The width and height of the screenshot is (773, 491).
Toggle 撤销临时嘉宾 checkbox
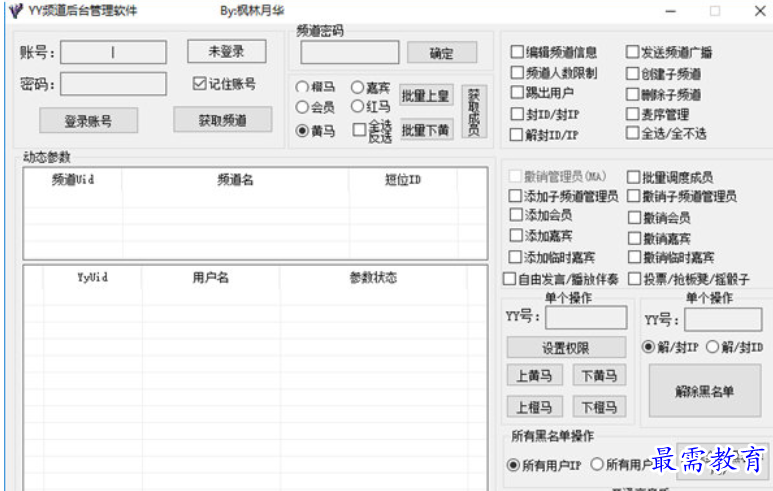[634, 257]
